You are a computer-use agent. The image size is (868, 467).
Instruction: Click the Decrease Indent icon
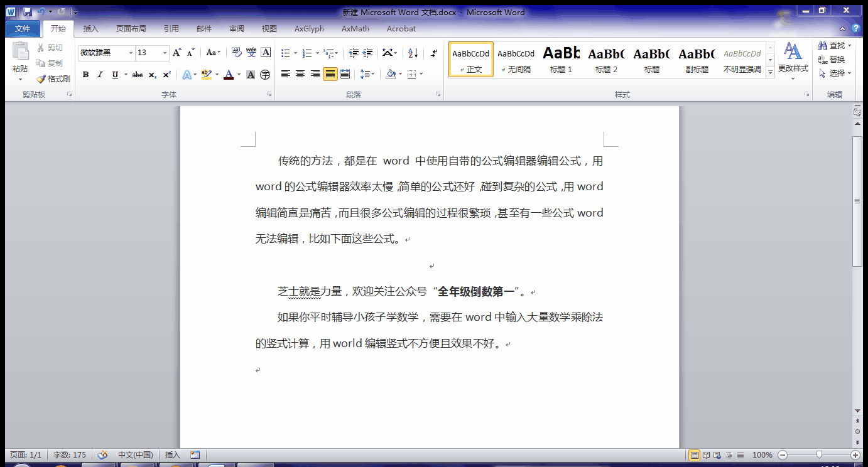[354, 53]
